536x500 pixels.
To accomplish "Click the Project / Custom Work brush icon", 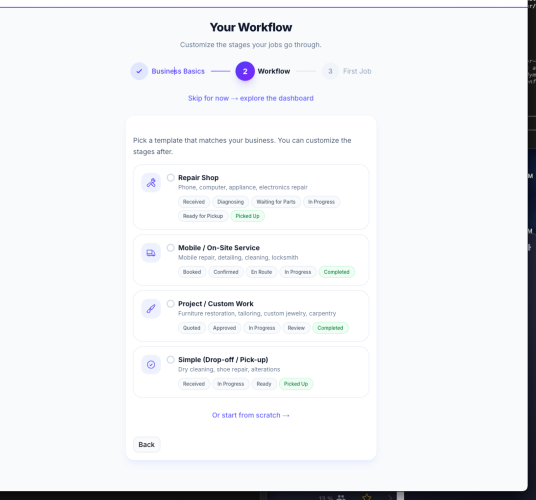I will (x=151, y=309).
